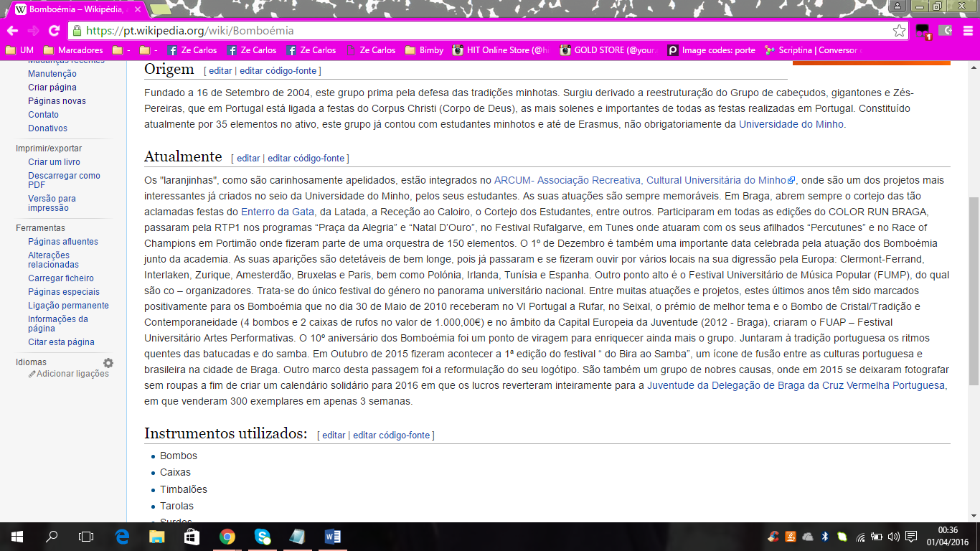The width and height of the screenshot is (980, 551).
Task: Launch Word from the taskbar
Action: point(332,537)
